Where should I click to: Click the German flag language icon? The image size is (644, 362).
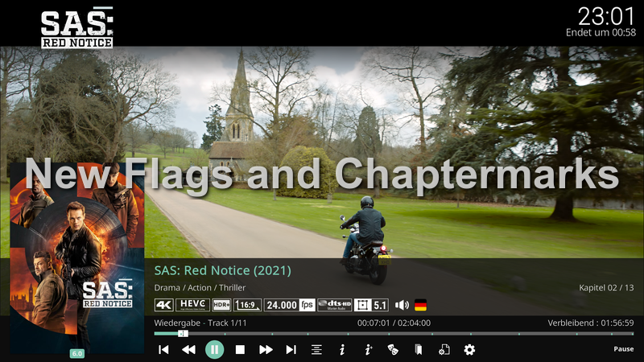point(420,305)
